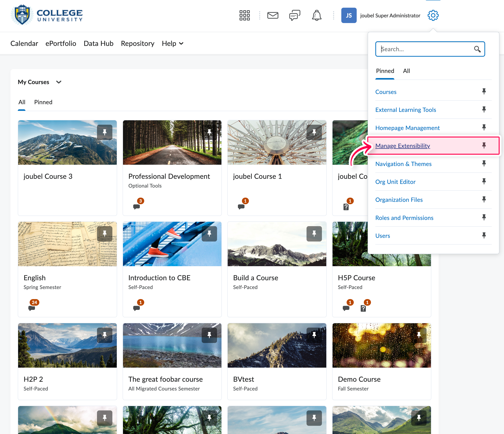Select Pinned tab under My Courses
The image size is (504, 434).
pyautogui.click(x=43, y=102)
